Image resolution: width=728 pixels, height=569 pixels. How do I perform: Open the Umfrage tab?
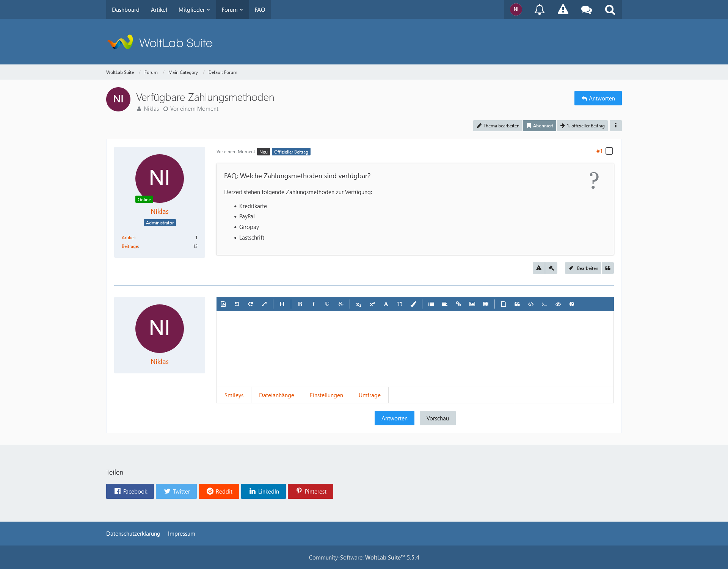369,395
